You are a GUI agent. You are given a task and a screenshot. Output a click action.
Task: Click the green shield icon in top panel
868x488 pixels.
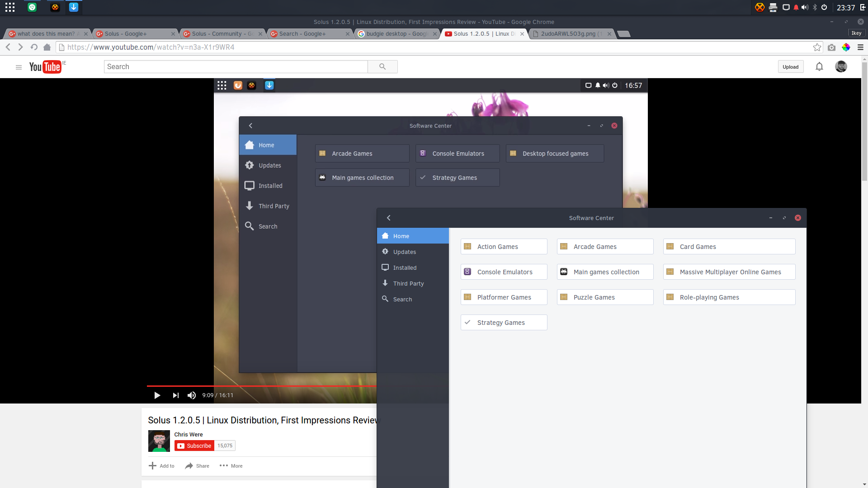click(32, 7)
